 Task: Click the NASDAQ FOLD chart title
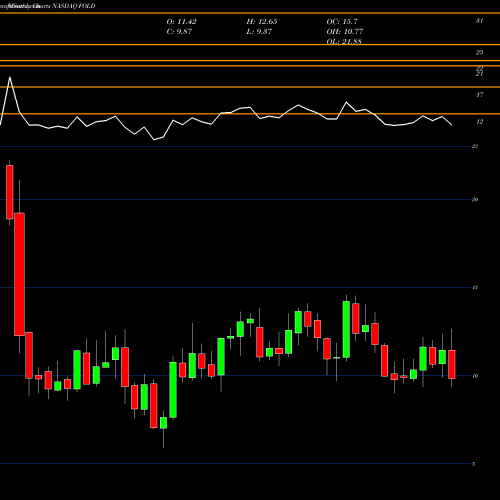[74, 6]
